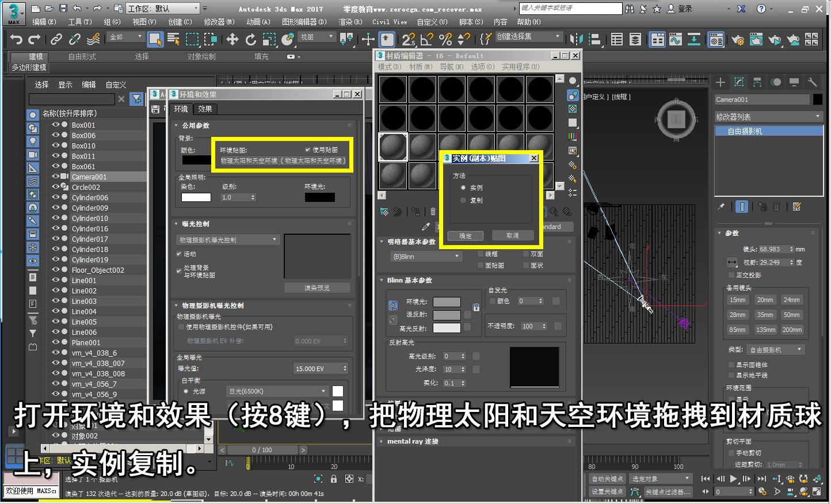Open the Hierarchy command panel tab
The height and width of the screenshot is (504, 831).
click(757, 82)
